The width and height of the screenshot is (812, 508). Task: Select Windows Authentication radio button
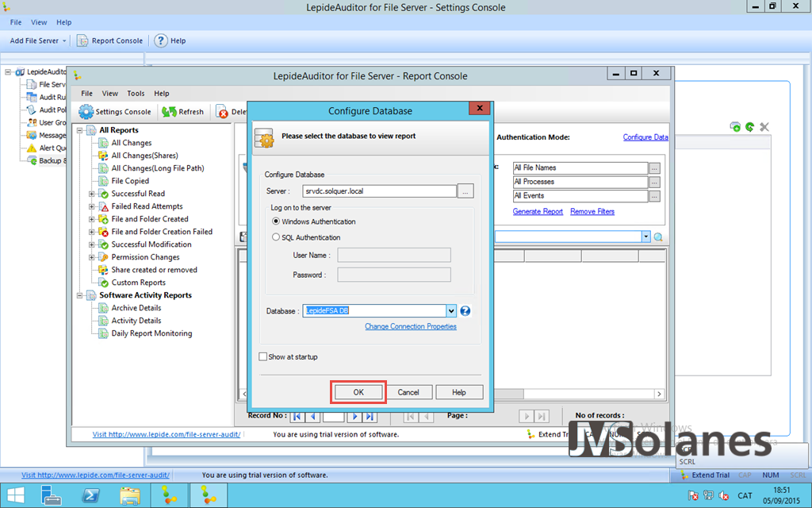pos(276,221)
